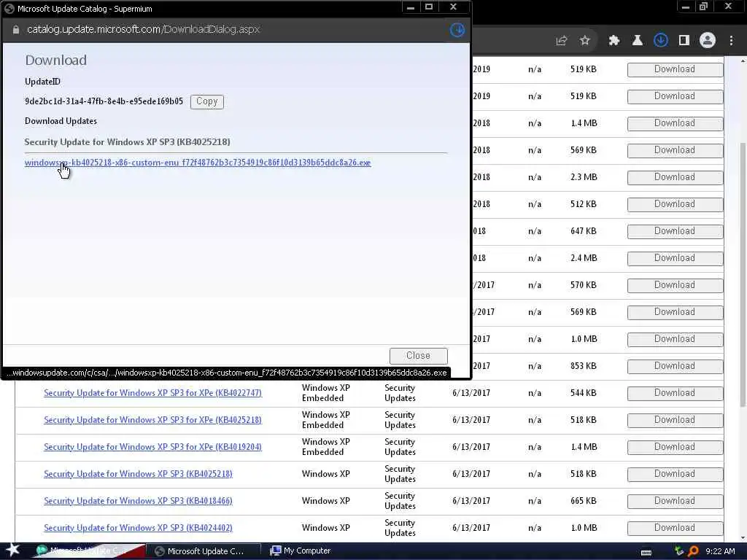The width and height of the screenshot is (747, 560).
Task: Download the 647 KB update
Action: (x=675, y=231)
